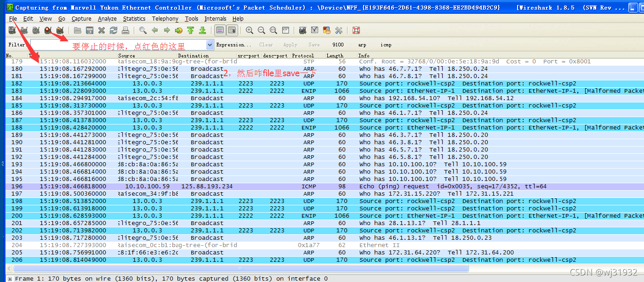Edit coloring rules icon
Screen dimensions: 644x282
click(x=327, y=30)
